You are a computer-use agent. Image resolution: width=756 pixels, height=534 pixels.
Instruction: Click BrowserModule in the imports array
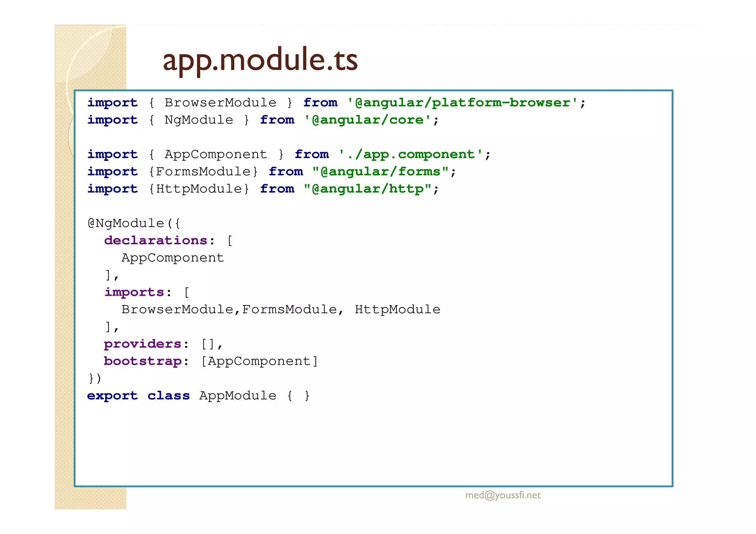tap(177, 309)
